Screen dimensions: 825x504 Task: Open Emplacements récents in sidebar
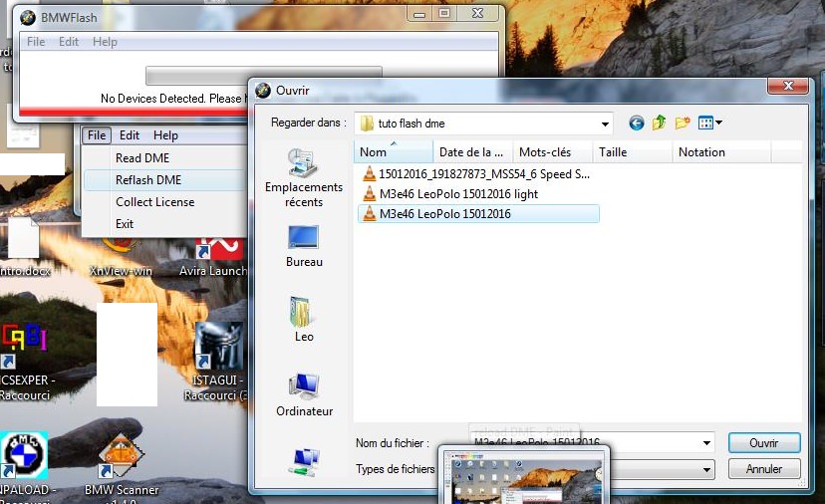(304, 178)
